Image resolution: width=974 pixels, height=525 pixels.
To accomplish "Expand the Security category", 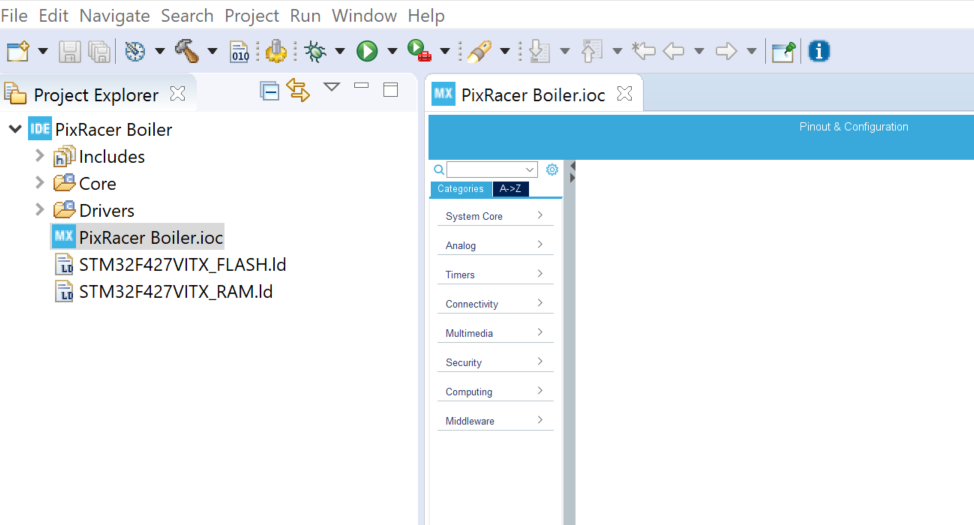I will (495, 362).
